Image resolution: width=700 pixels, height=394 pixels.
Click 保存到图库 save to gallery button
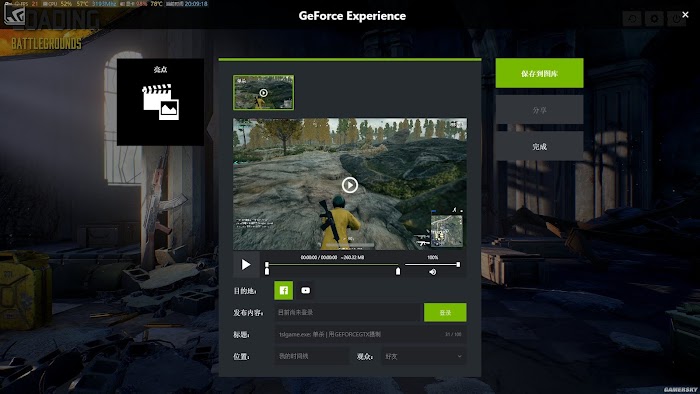click(539, 73)
